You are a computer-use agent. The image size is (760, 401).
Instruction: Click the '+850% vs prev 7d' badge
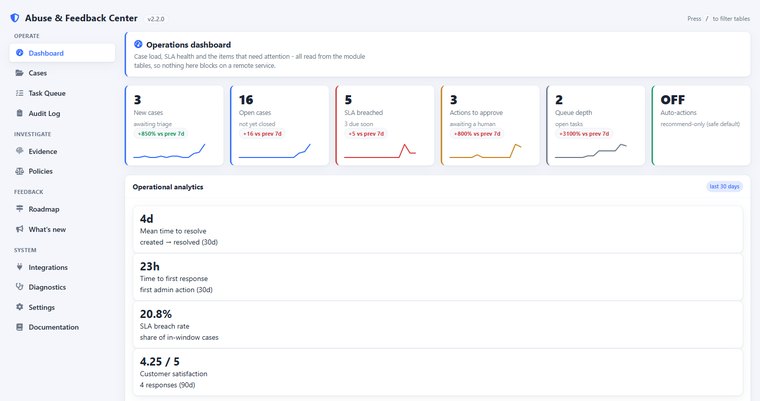[161, 134]
